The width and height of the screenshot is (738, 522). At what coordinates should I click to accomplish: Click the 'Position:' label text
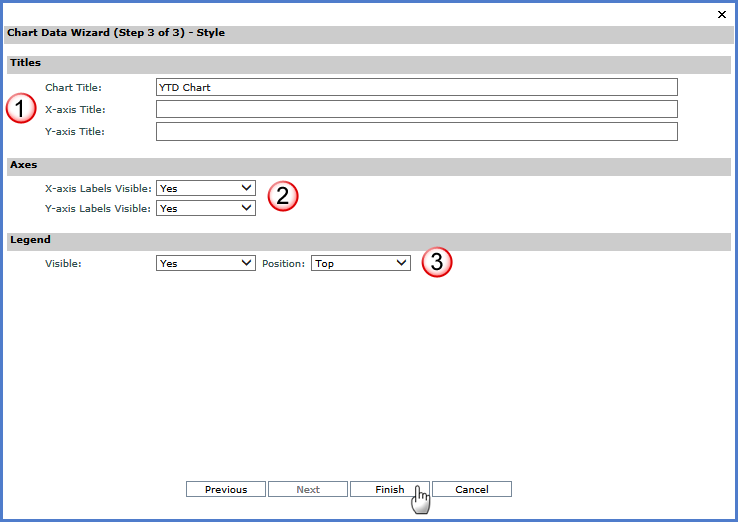[x=283, y=264]
